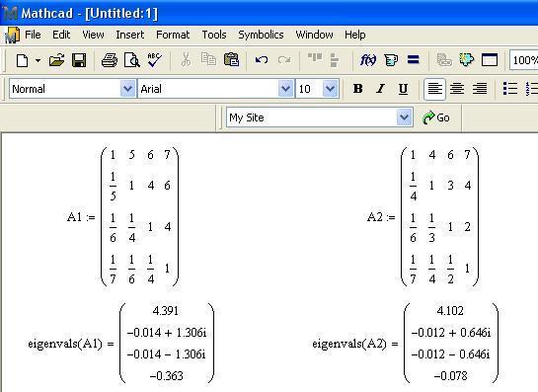Open the Tools menu
Image resolution: width=538 pixels, height=392 pixels.
pos(214,35)
